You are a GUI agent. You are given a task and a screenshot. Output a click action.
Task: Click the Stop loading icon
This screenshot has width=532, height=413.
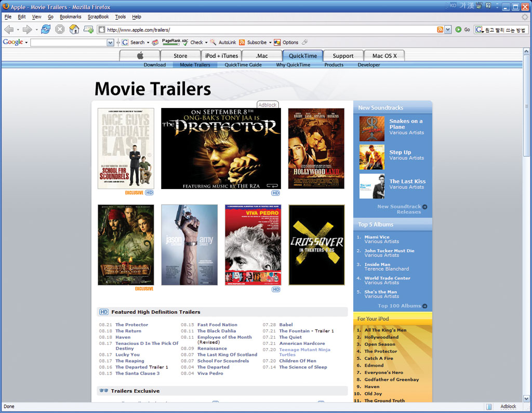(60, 29)
